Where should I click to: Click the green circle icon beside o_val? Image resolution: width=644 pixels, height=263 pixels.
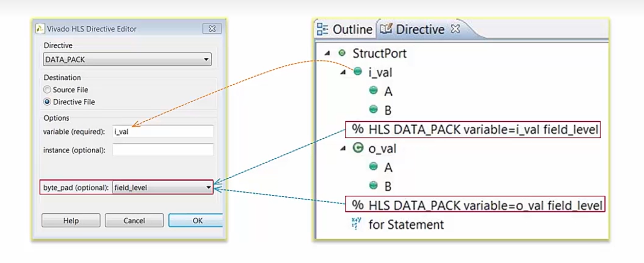[358, 148]
